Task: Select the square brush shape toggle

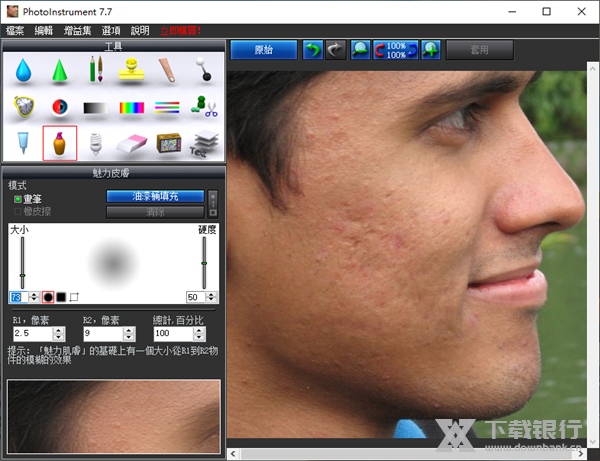Action: coord(60,297)
